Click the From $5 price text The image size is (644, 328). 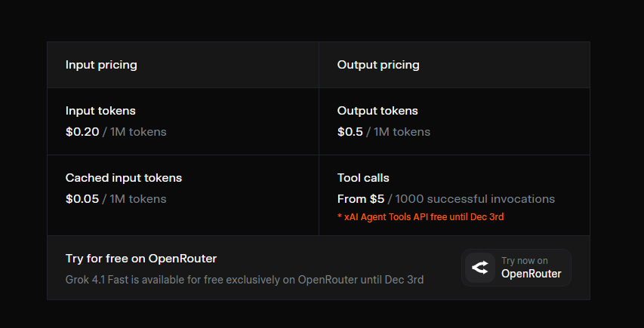point(361,199)
